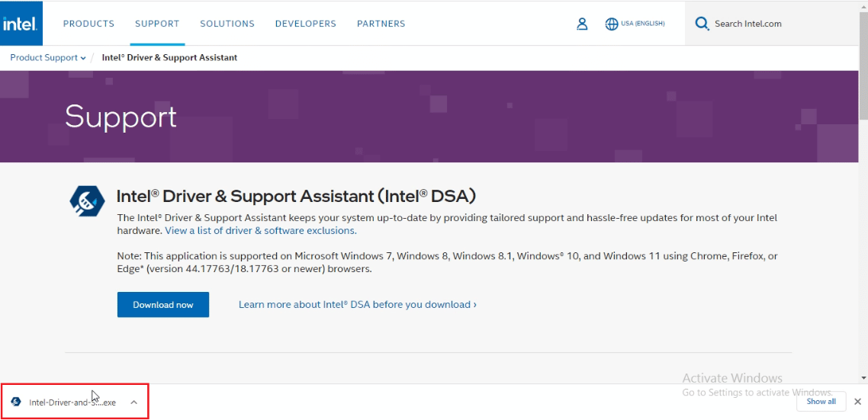The image size is (868, 420).
Task: Expand the download item options chevron
Action: pos(134,402)
